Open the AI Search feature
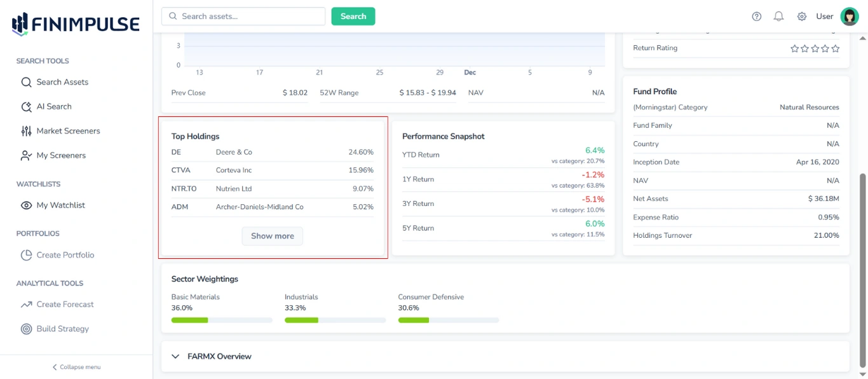This screenshot has width=868, height=379. pos(53,106)
